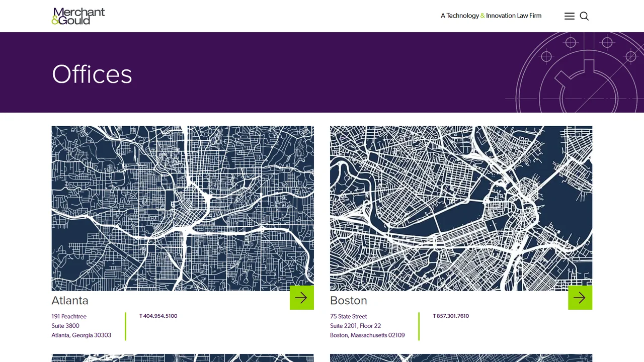
Task: Open the partially visible fourth office map
Action: point(461,358)
